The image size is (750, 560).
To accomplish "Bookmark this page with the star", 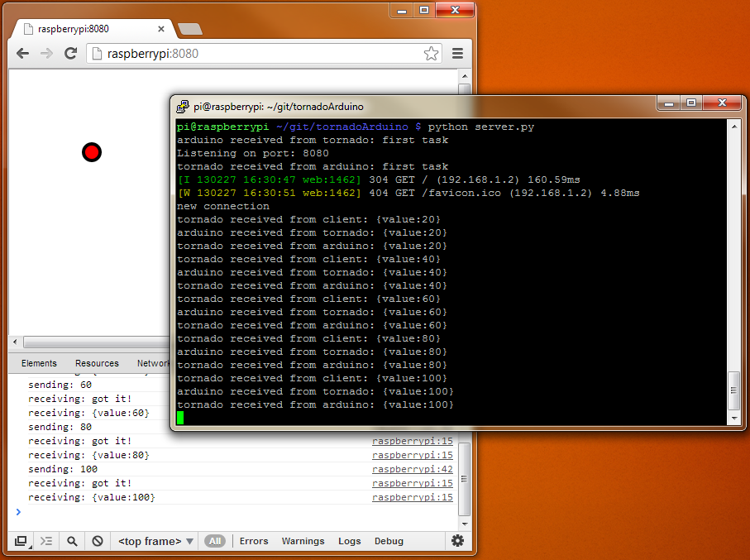I will [x=431, y=53].
